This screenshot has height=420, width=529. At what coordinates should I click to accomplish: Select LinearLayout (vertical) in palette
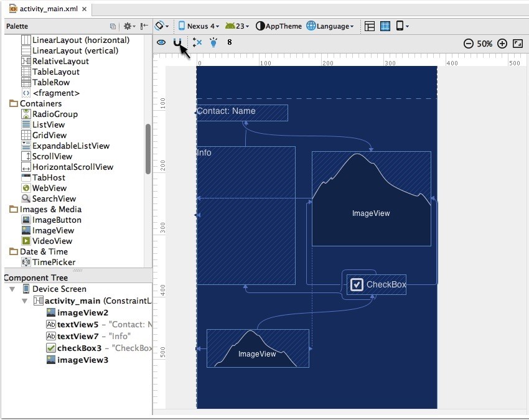click(x=70, y=50)
